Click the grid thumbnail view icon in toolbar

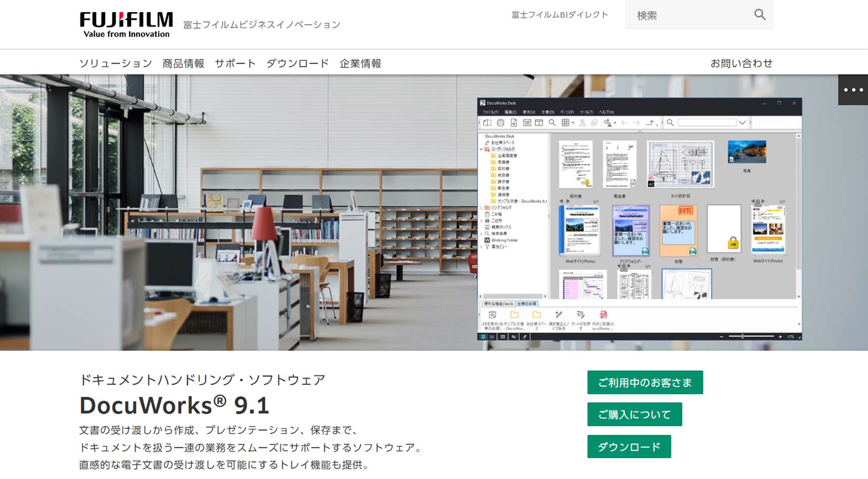566,123
